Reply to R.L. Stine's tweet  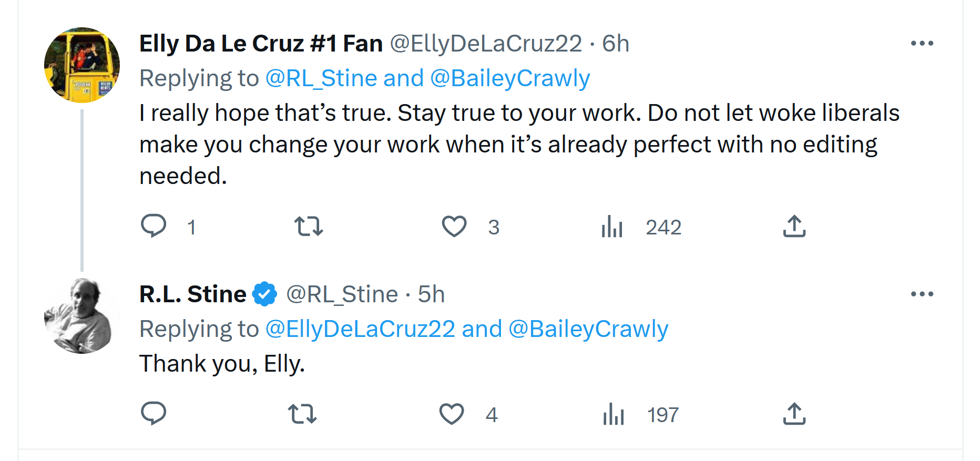tap(154, 414)
